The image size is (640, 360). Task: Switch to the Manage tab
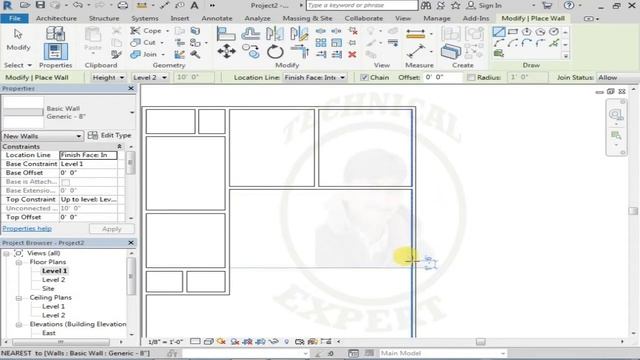436,18
